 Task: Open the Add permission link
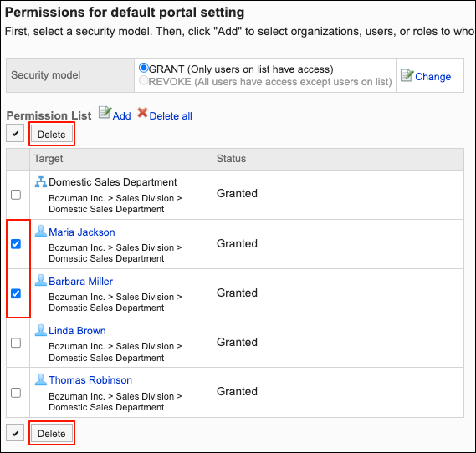pyautogui.click(x=122, y=116)
